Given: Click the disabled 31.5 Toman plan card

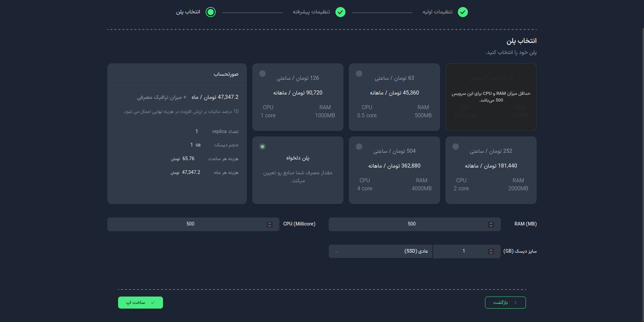Looking at the screenshot, I should pos(491,97).
